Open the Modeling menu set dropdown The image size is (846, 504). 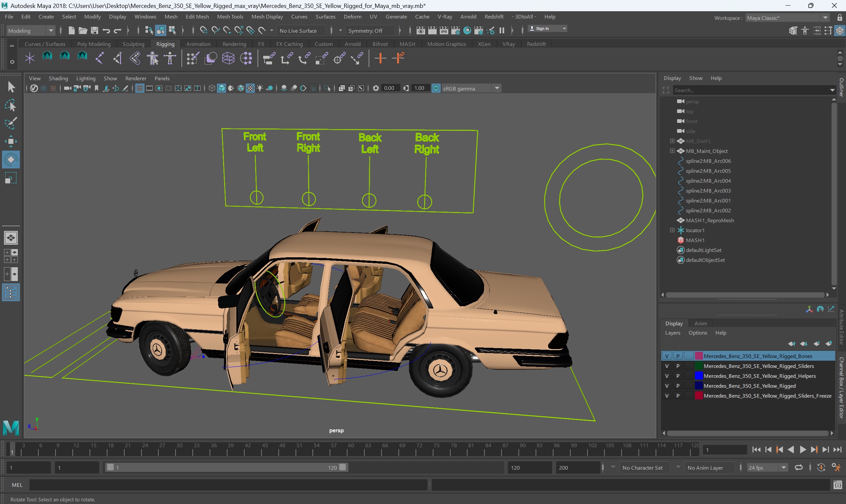(31, 31)
